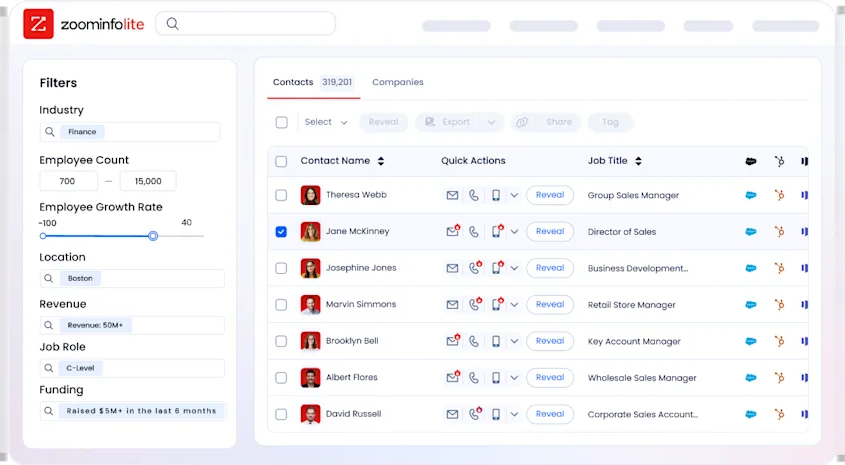Image resolution: width=845 pixels, height=465 pixels.
Task: Click phone icon for Josephine Jones
Action: point(475,268)
